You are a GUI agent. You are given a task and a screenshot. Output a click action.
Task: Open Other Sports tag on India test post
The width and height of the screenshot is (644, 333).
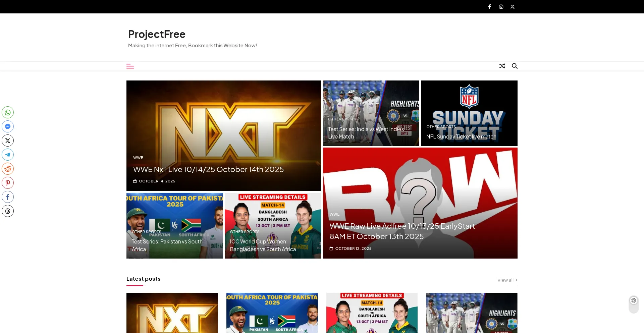[343, 119]
